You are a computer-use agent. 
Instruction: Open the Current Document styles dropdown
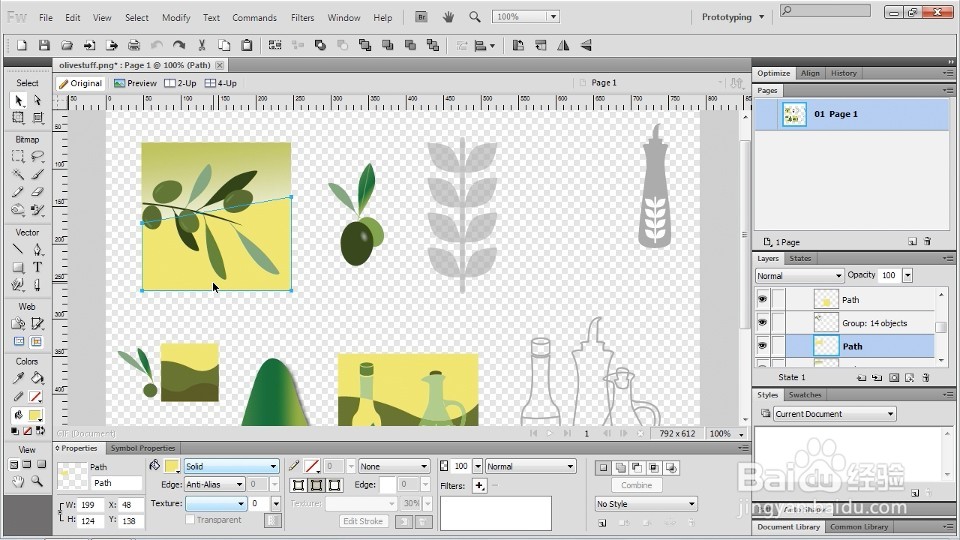point(834,414)
